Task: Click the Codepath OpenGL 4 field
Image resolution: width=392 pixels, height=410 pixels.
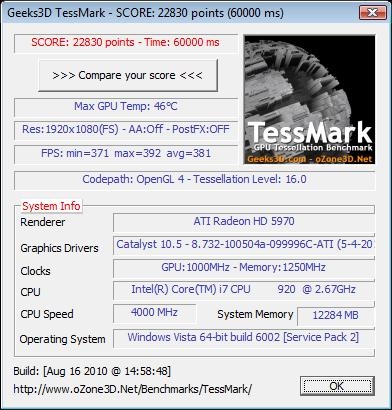Action: coord(194,180)
